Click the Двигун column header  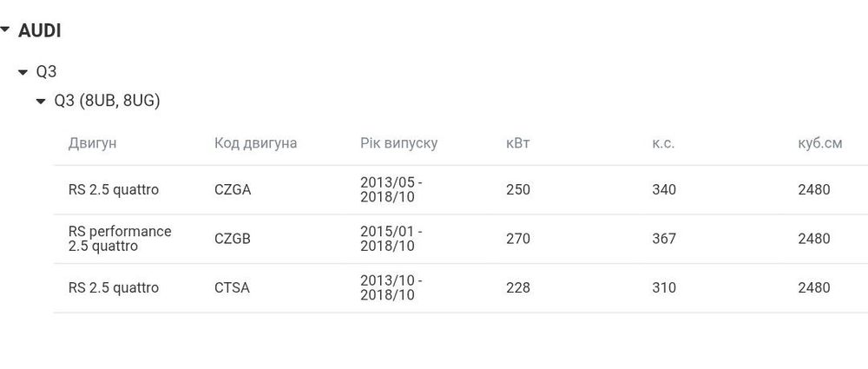click(92, 143)
